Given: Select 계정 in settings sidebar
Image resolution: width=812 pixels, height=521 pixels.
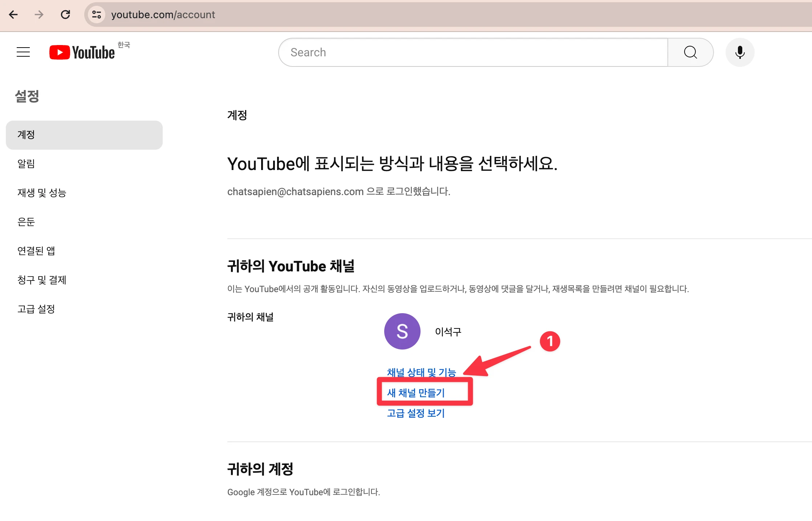Looking at the screenshot, I should [84, 135].
